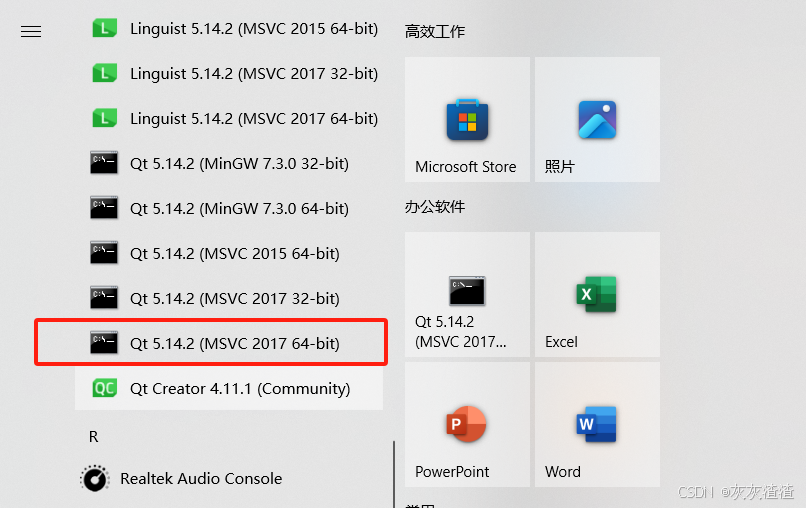Screen dimensions: 806x508
Task: Open Qt 5.14.2 (MSVC 2017 64-bit) list entry
Action: coord(229,343)
